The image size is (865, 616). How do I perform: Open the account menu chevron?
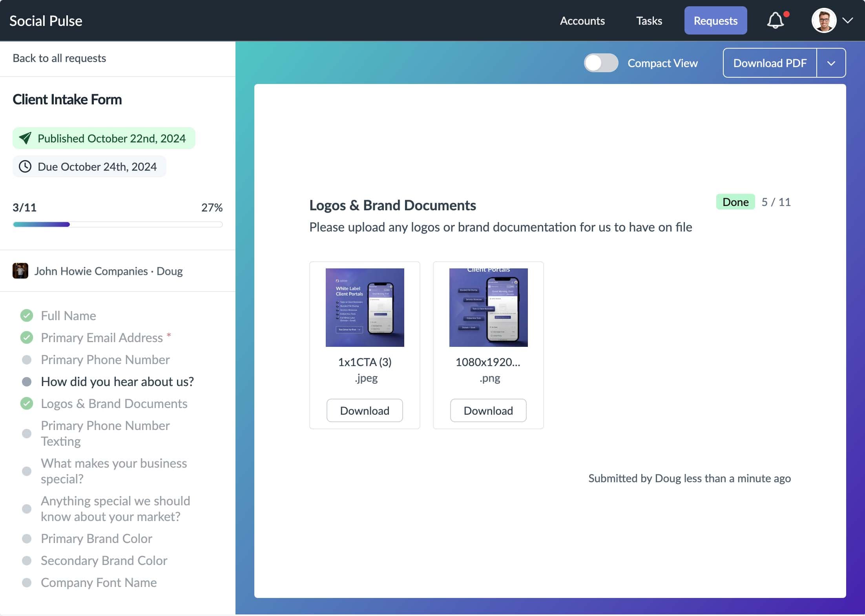click(x=849, y=20)
